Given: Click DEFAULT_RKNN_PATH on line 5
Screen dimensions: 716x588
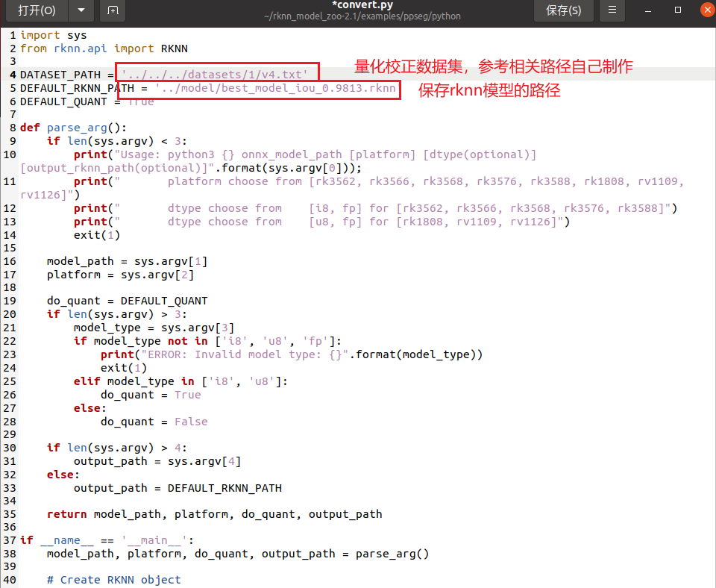Looking at the screenshot, I should click(x=77, y=88).
